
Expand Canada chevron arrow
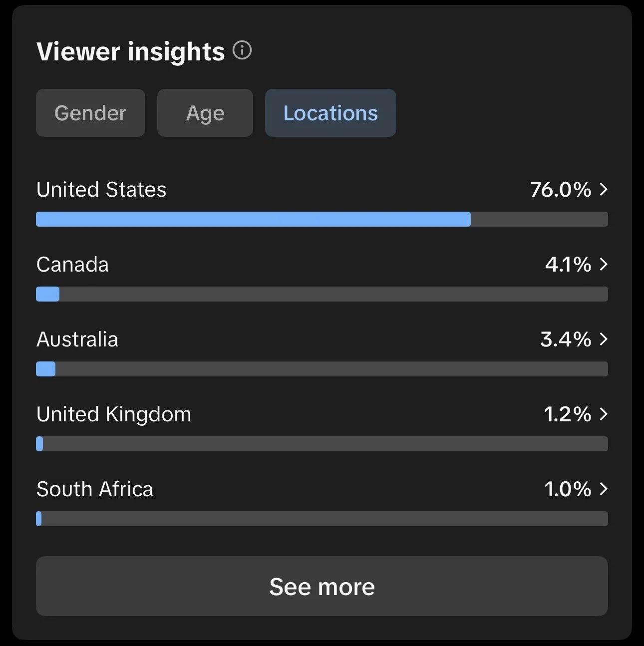pyautogui.click(x=604, y=264)
